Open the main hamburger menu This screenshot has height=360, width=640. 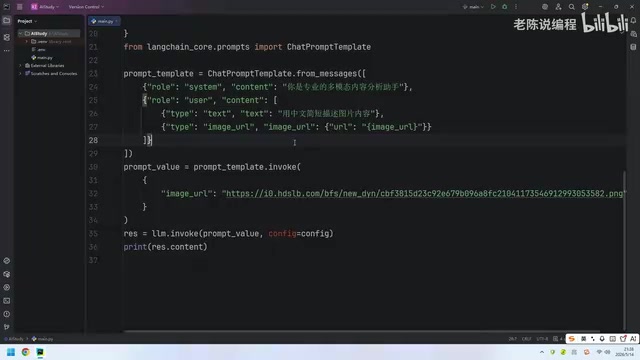point(20,7)
